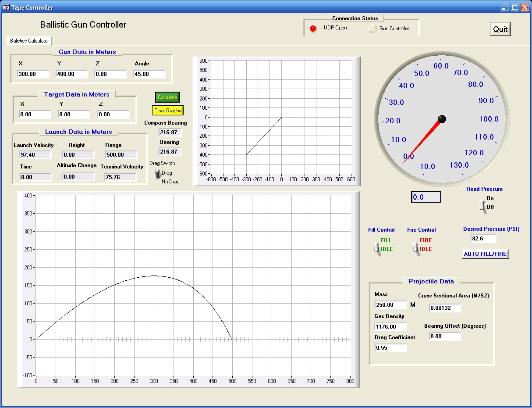532x408 pixels.
Task: Flip the Read Pressure switch
Action: point(482,205)
